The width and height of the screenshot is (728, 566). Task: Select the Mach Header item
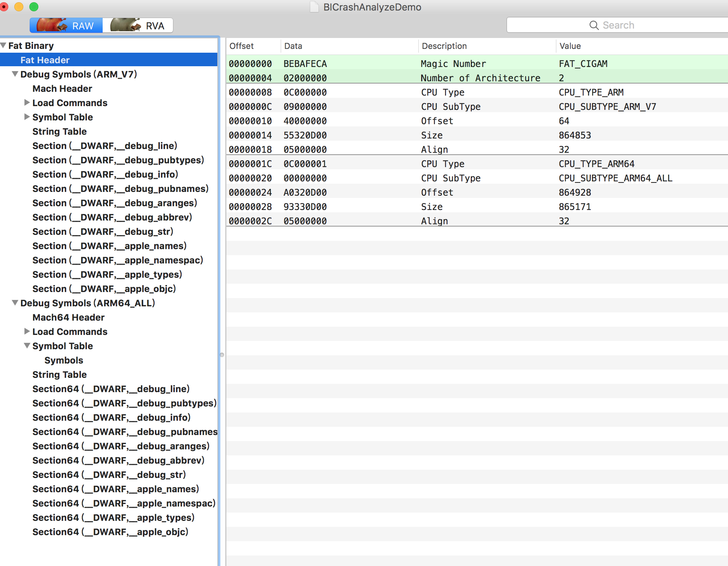pyautogui.click(x=62, y=88)
